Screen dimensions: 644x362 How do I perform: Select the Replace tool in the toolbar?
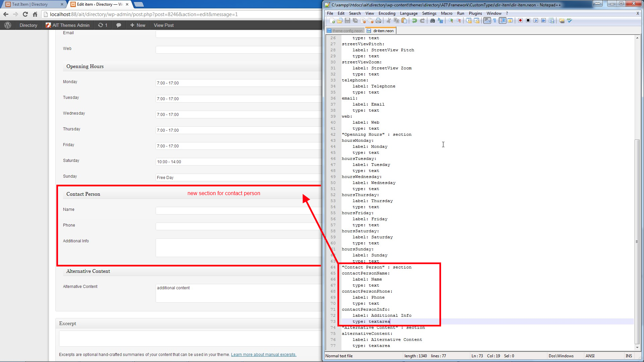click(440, 20)
